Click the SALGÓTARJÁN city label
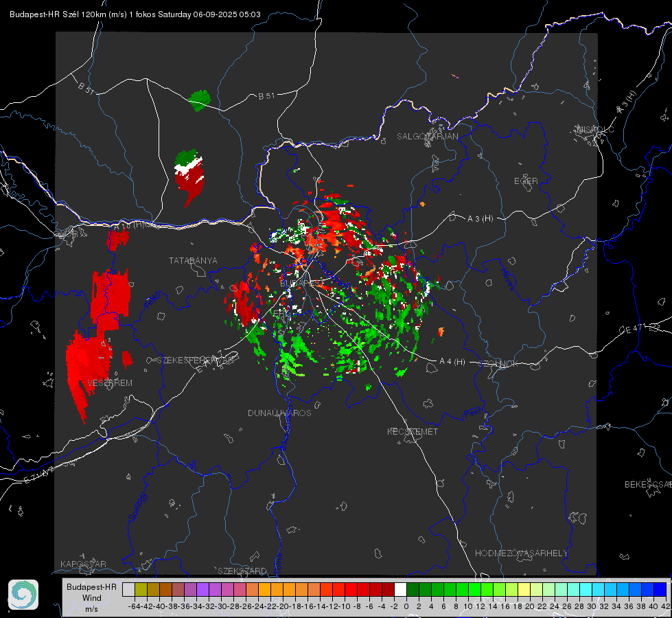 coord(427,137)
